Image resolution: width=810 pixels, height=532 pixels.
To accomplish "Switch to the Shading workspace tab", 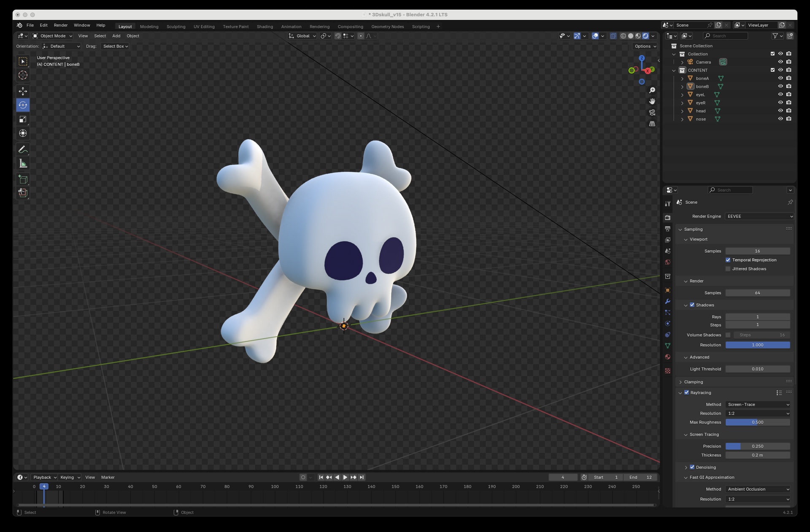I will click(265, 27).
